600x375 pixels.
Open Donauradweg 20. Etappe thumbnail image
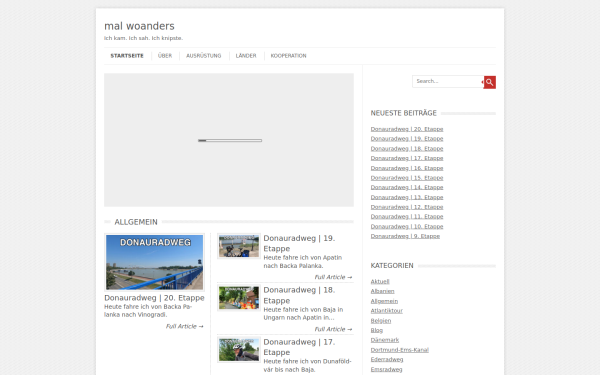pos(155,262)
